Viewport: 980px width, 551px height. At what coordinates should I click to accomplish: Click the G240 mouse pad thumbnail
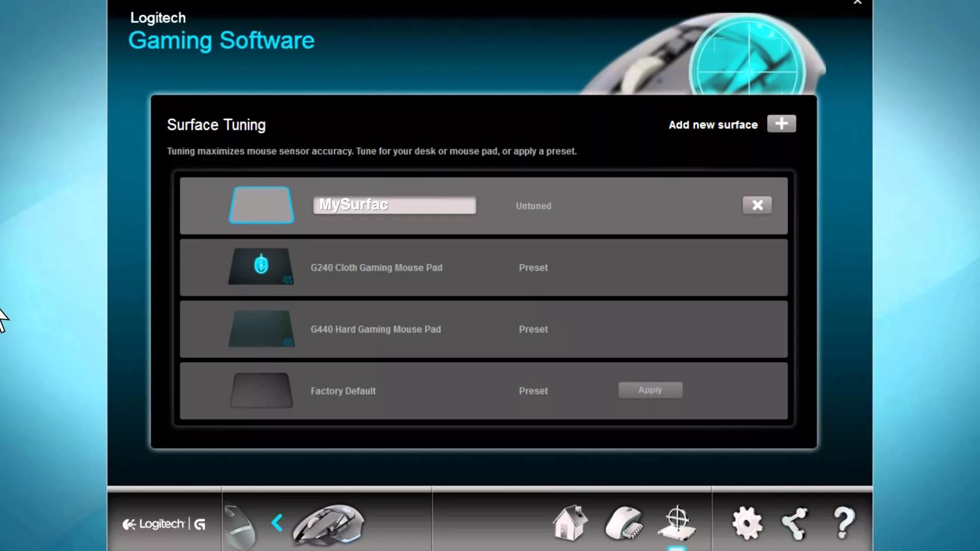[x=261, y=266]
